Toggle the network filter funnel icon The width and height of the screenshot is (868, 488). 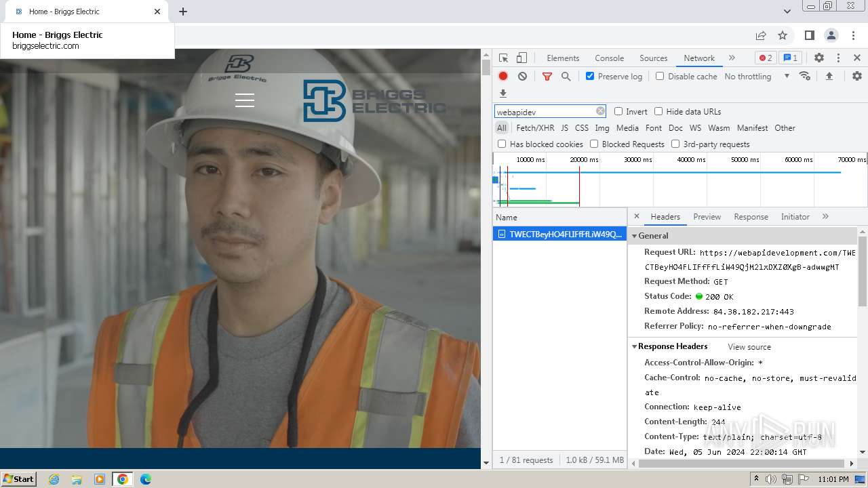tap(547, 77)
